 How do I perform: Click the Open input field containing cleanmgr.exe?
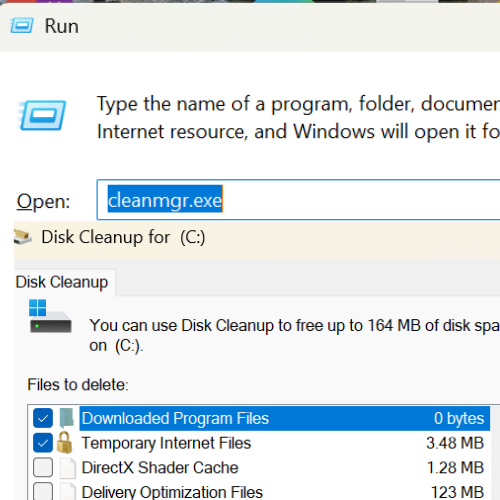tap(298, 200)
